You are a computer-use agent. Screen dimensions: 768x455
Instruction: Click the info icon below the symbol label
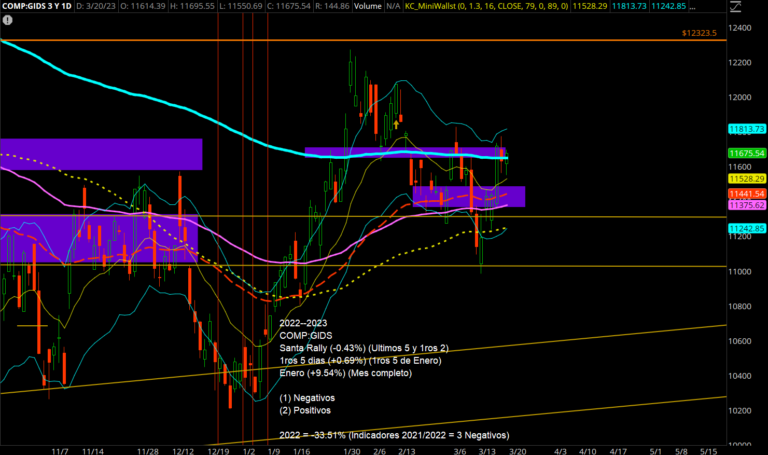pyautogui.click(x=8, y=20)
